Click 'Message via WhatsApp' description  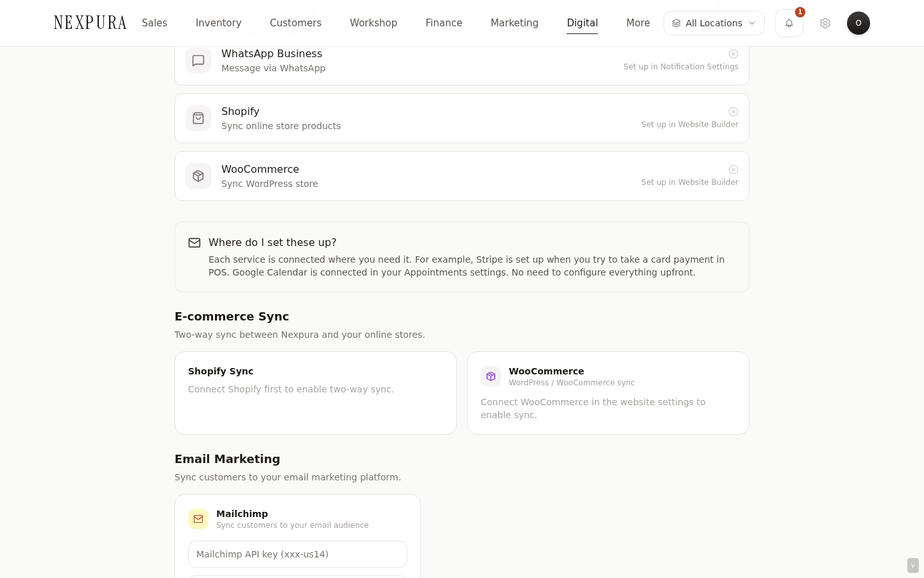pos(273,68)
